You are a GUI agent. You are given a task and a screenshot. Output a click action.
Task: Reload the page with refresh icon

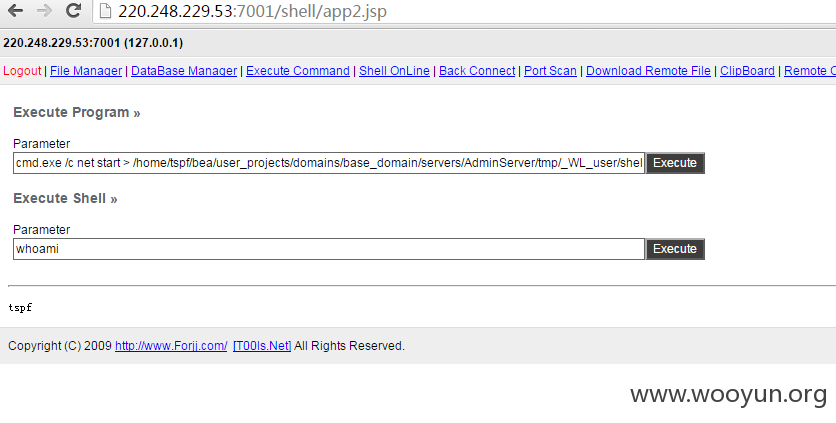click(x=73, y=10)
